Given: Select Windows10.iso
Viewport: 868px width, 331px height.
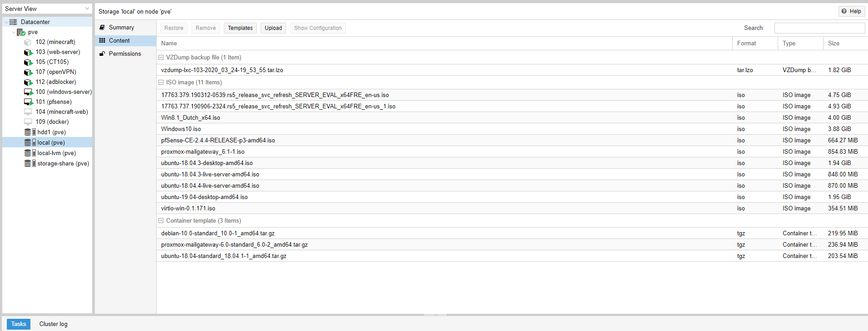Looking at the screenshot, I should (512, 129).
